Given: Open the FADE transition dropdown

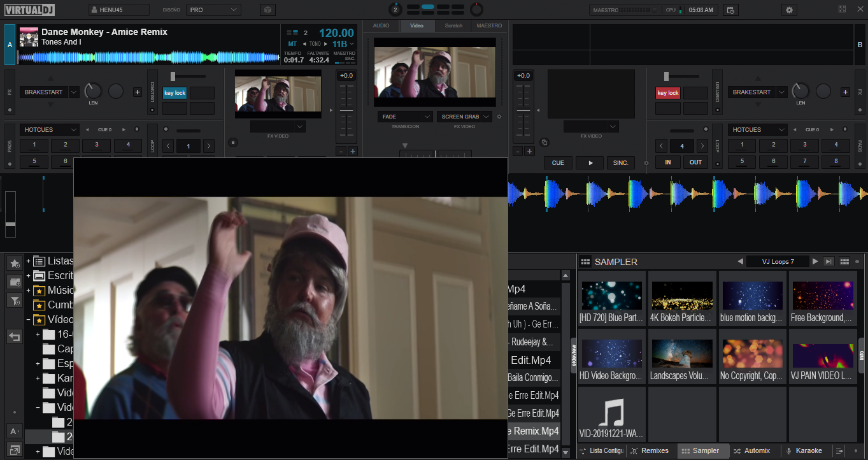Looking at the screenshot, I should (x=405, y=117).
